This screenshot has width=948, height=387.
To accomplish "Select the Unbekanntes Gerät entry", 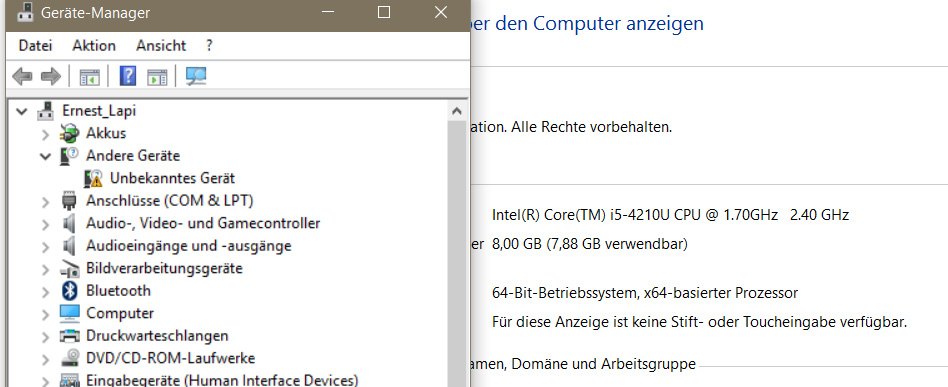I will pos(172,178).
